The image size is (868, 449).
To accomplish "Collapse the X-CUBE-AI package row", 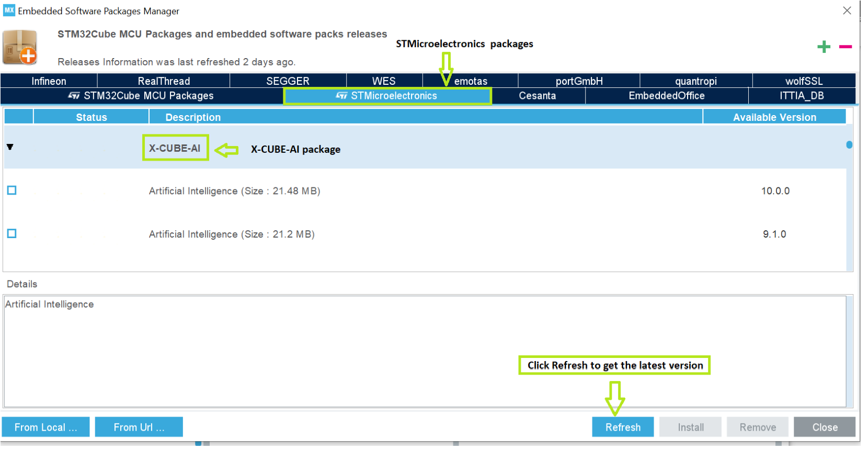I will (x=10, y=147).
